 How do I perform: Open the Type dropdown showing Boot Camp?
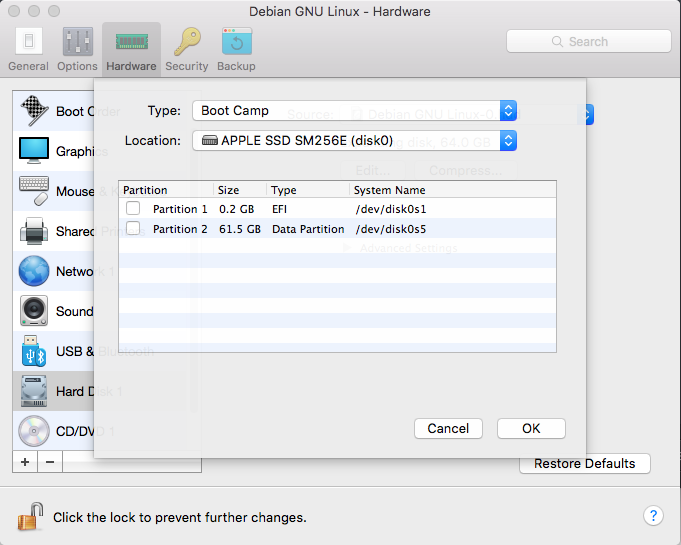[x=355, y=111]
